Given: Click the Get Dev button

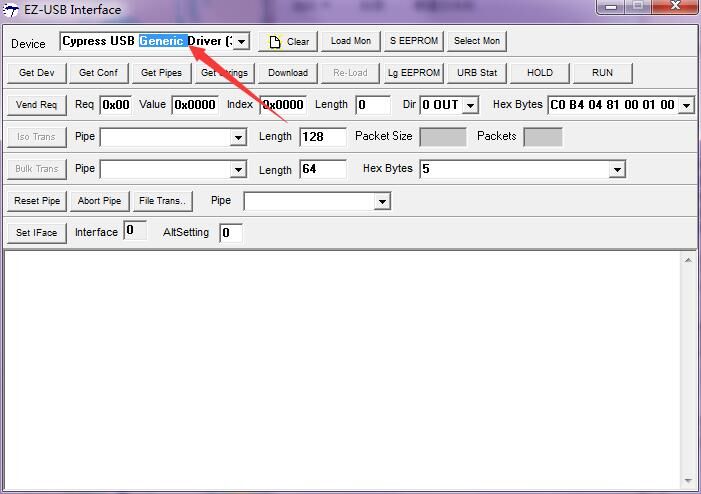Looking at the screenshot, I should pos(37,73).
